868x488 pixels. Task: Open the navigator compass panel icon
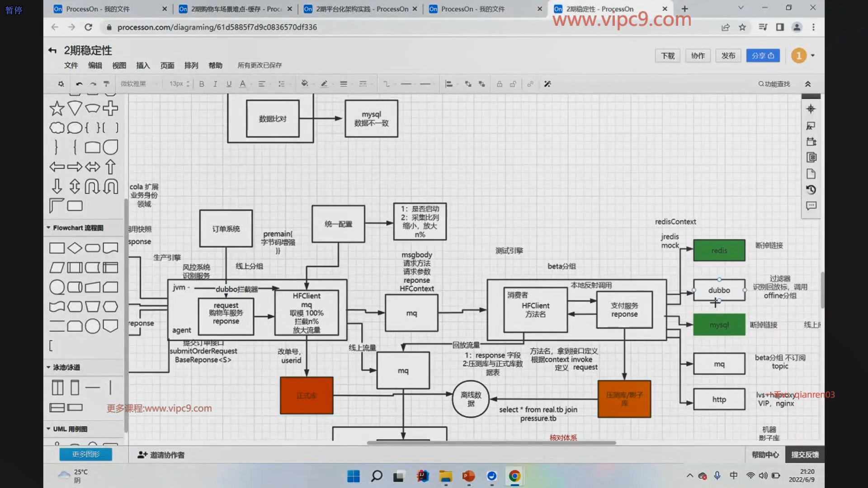(811, 109)
